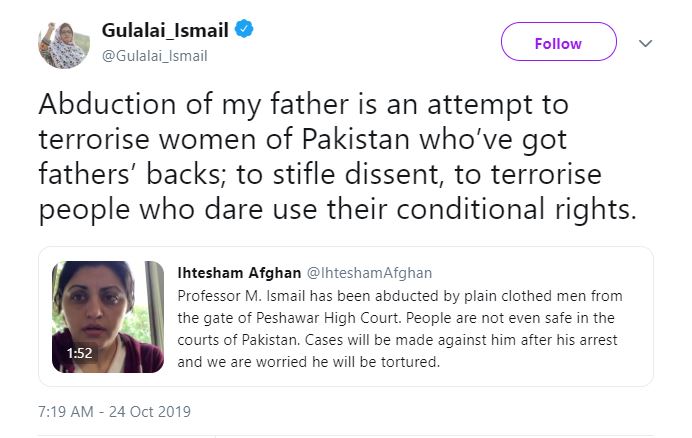Click the 1:52 video duration badge
The height and width of the screenshot is (438, 692).
click(x=80, y=353)
